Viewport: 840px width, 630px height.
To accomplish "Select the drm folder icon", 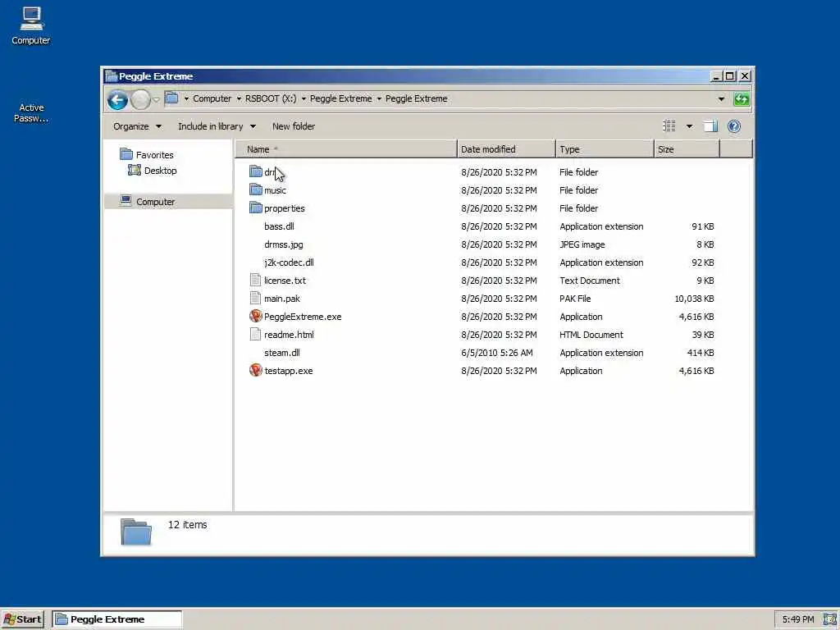I will click(256, 171).
